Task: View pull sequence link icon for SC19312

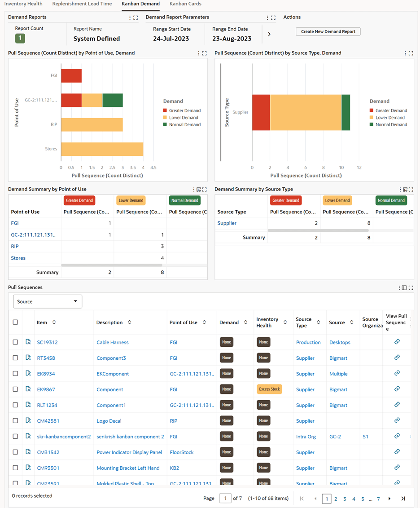Action: (x=397, y=342)
